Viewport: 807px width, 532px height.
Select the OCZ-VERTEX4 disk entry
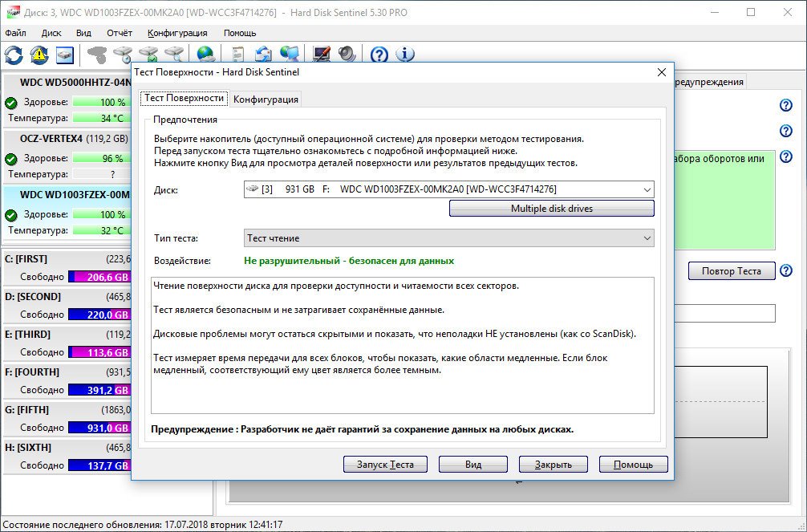[67, 156]
